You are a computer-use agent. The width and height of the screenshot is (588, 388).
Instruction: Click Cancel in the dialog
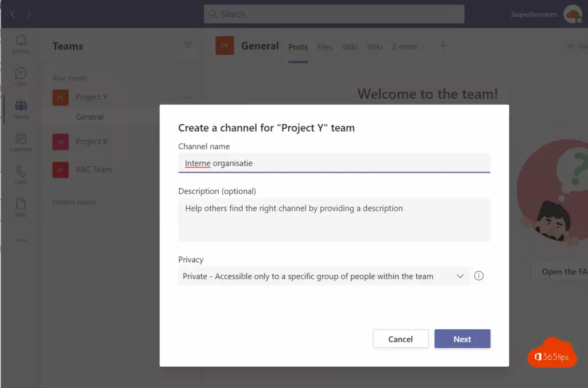[x=400, y=339]
